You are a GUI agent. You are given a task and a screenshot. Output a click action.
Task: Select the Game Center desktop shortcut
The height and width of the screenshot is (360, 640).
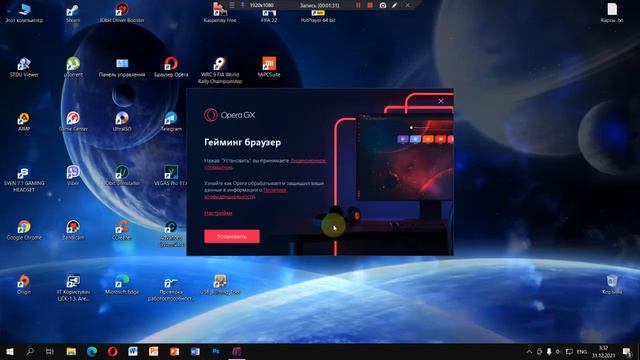coord(73,122)
